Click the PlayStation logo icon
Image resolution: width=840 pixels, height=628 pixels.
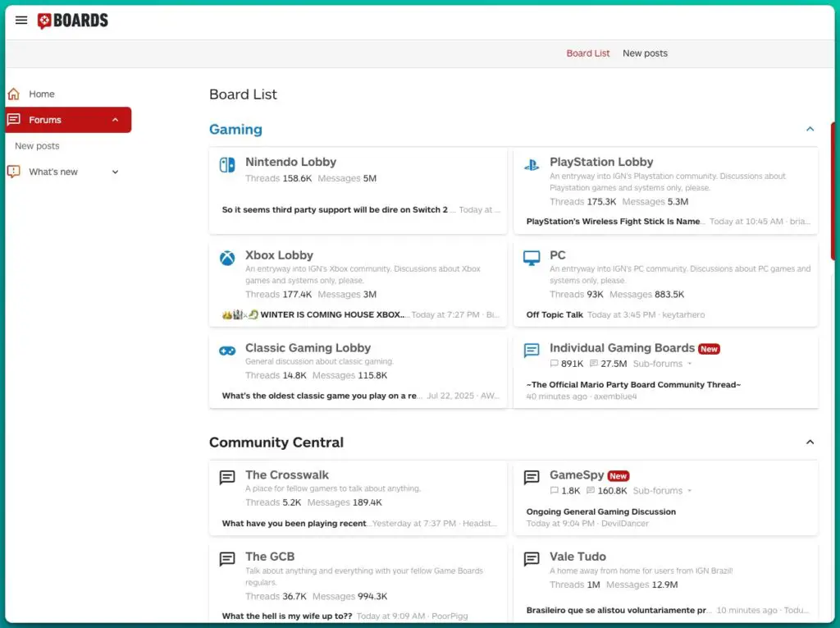[x=532, y=165]
